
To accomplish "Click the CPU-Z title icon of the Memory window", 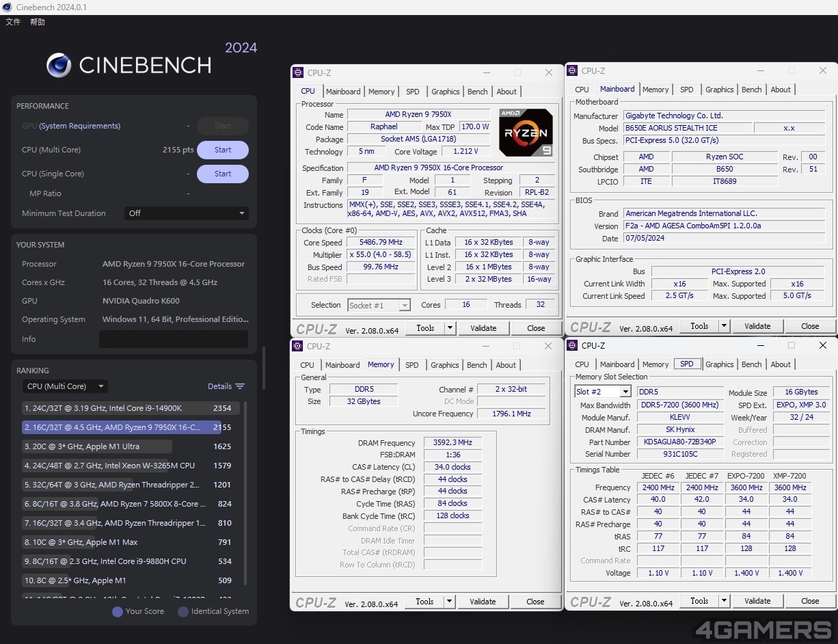I will coord(297,346).
